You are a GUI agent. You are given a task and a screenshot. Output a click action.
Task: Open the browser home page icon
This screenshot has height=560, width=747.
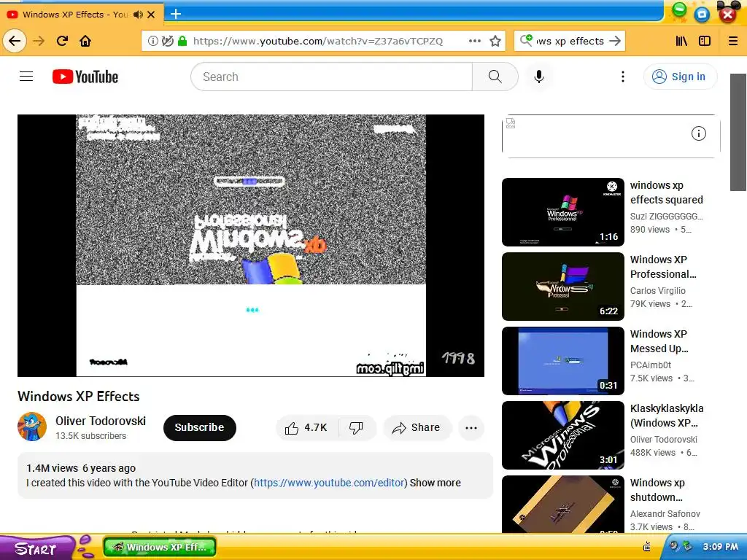pyautogui.click(x=85, y=41)
